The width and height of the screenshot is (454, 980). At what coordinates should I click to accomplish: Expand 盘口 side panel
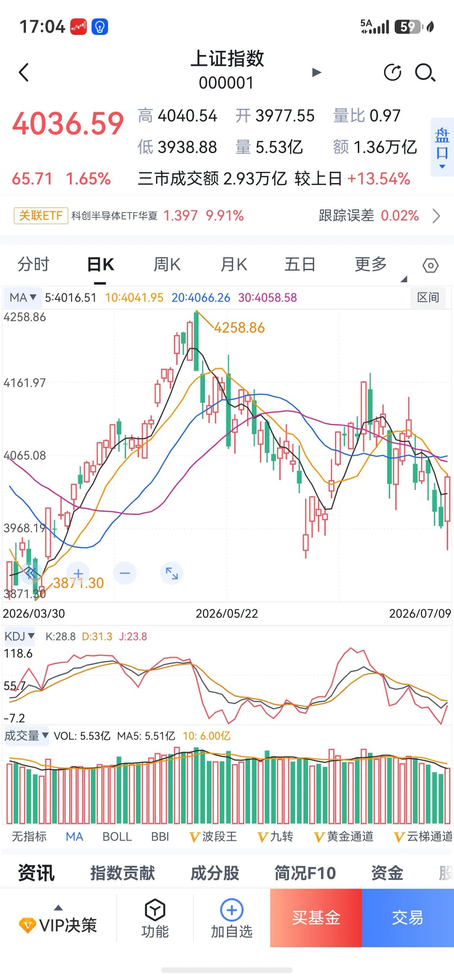tap(442, 148)
